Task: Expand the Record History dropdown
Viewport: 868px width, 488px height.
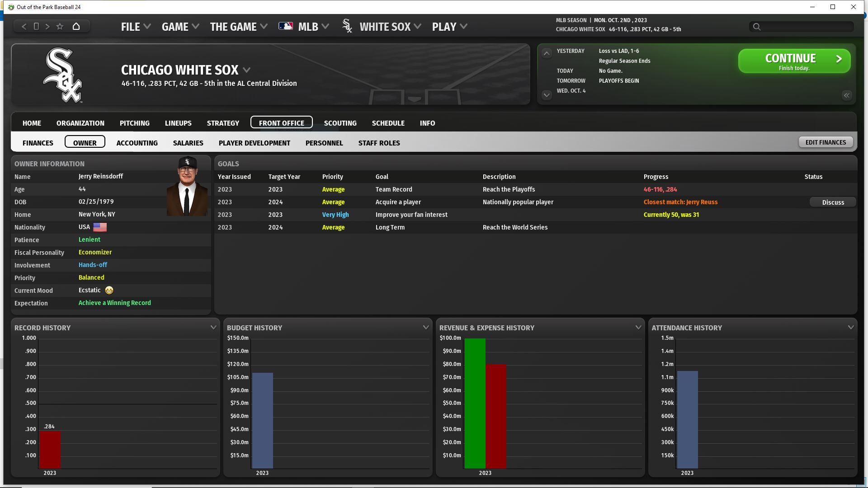Action: click(x=213, y=328)
